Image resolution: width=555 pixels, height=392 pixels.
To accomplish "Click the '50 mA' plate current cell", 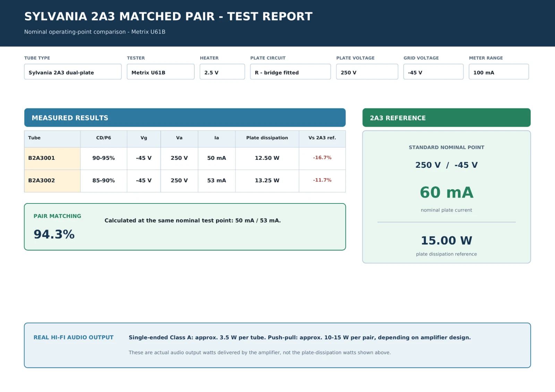I will (x=217, y=158).
